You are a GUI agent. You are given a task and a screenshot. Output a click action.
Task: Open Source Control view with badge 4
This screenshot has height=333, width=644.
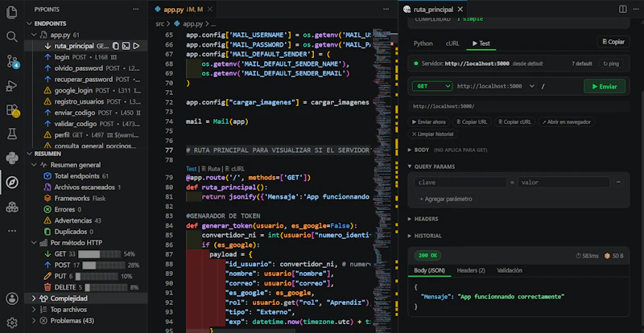point(13,62)
